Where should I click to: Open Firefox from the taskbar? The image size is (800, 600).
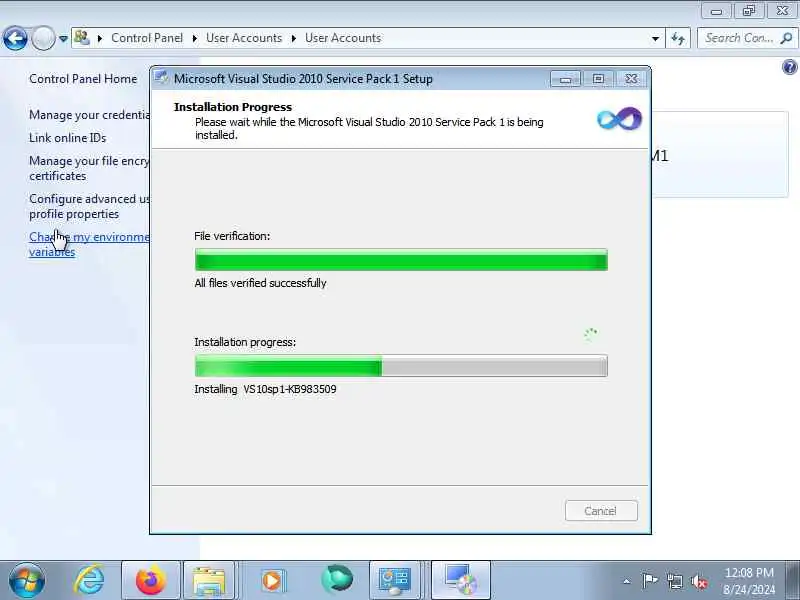(151, 581)
